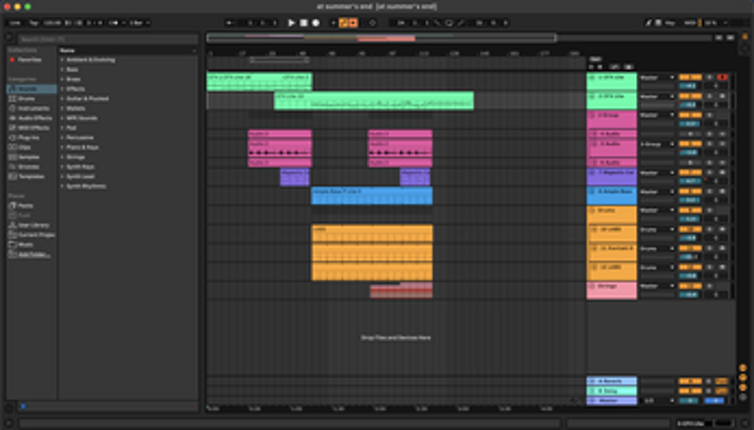Expand the Piano & Keys folder
Image resolution: width=754 pixels, height=430 pixels.
(x=62, y=147)
